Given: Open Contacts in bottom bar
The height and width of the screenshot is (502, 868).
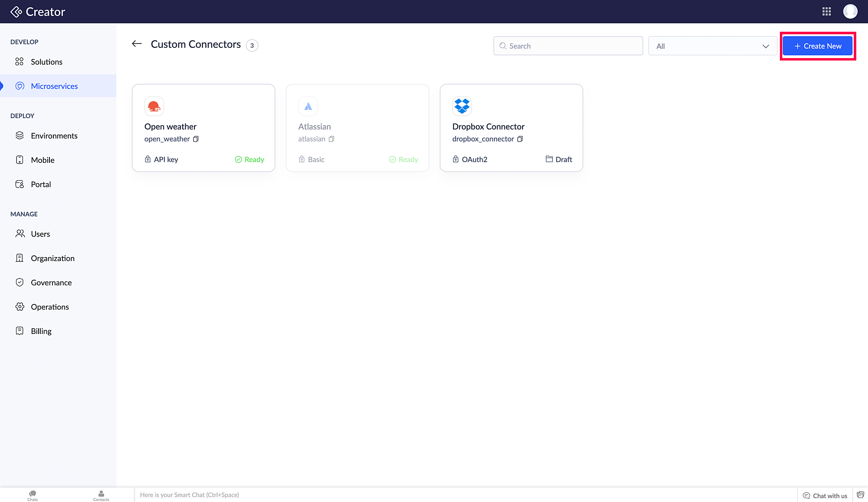Looking at the screenshot, I should coord(101,495).
